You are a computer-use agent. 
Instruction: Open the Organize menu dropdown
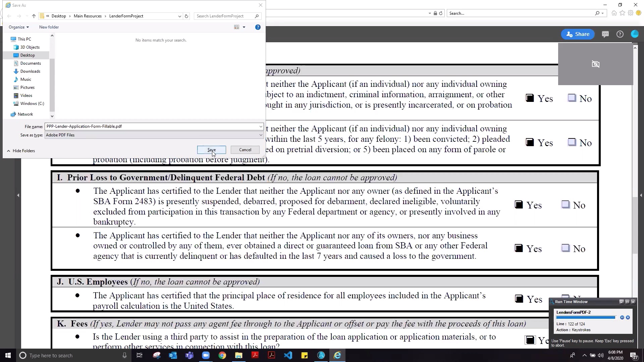pyautogui.click(x=19, y=27)
